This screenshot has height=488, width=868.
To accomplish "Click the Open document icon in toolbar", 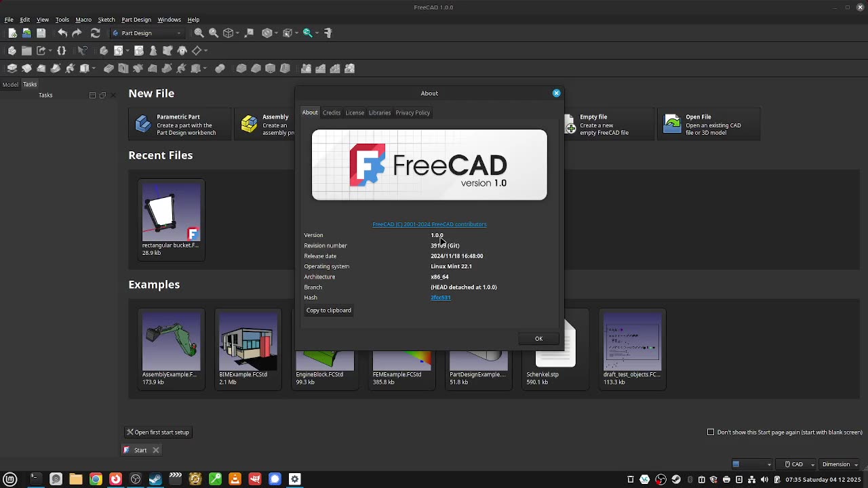I will coord(26,33).
